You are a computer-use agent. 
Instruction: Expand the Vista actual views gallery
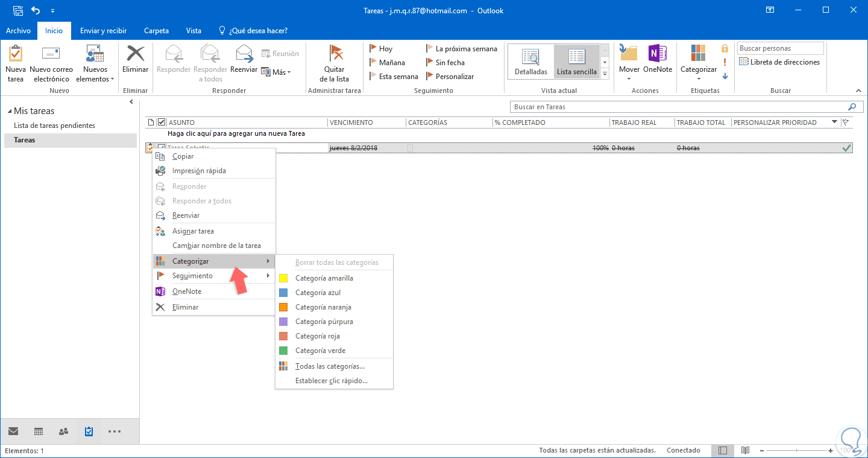[605, 74]
